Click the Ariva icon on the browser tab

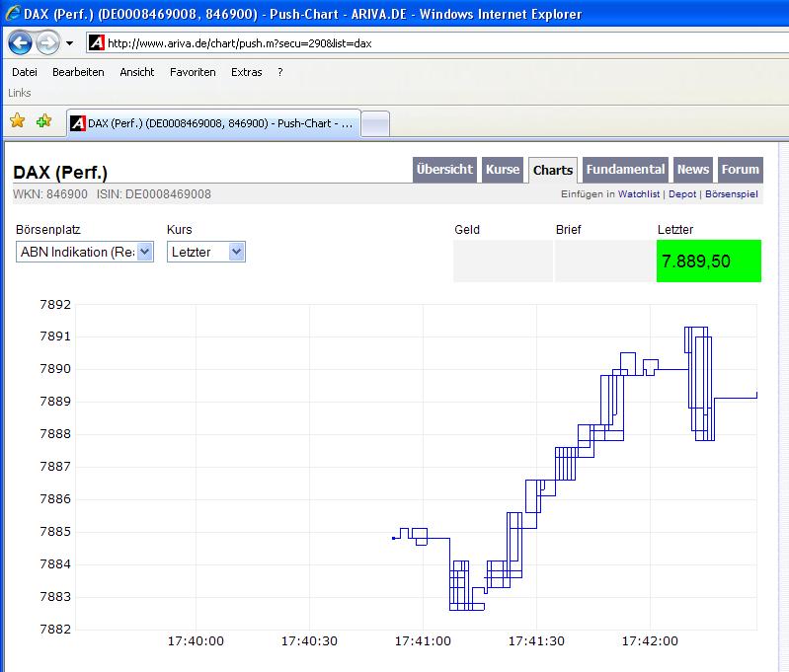(x=77, y=123)
